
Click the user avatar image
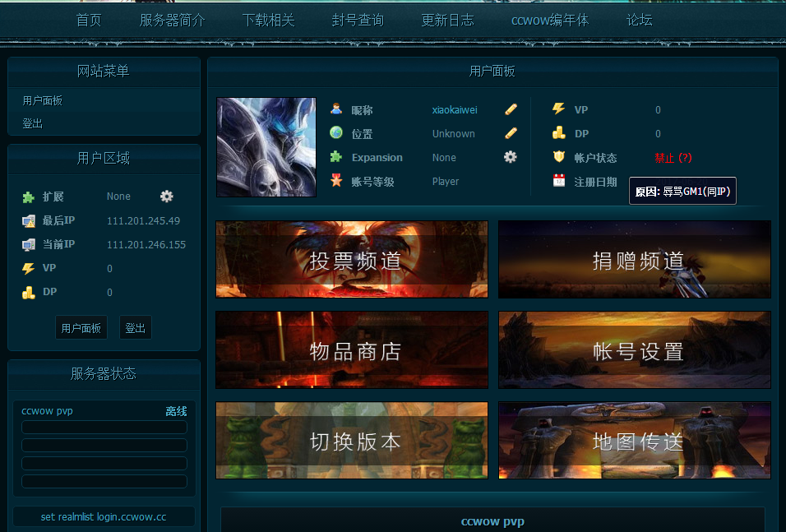coord(266,147)
